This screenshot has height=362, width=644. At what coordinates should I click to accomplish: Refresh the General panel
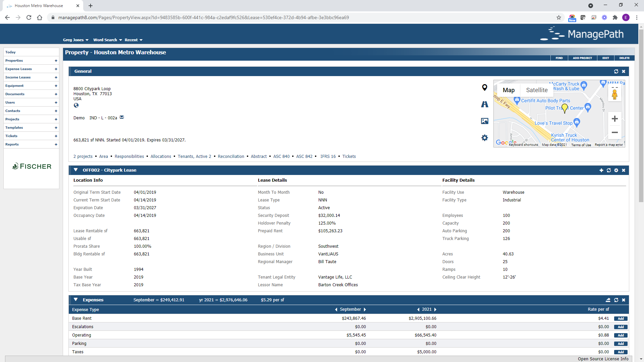[x=616, y=71]
